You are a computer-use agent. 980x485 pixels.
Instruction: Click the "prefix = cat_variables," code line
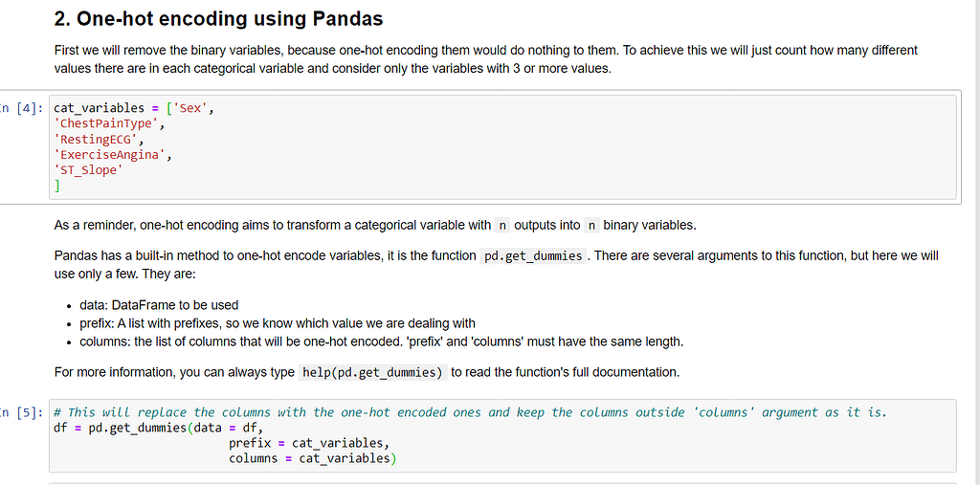click(309, 443)
